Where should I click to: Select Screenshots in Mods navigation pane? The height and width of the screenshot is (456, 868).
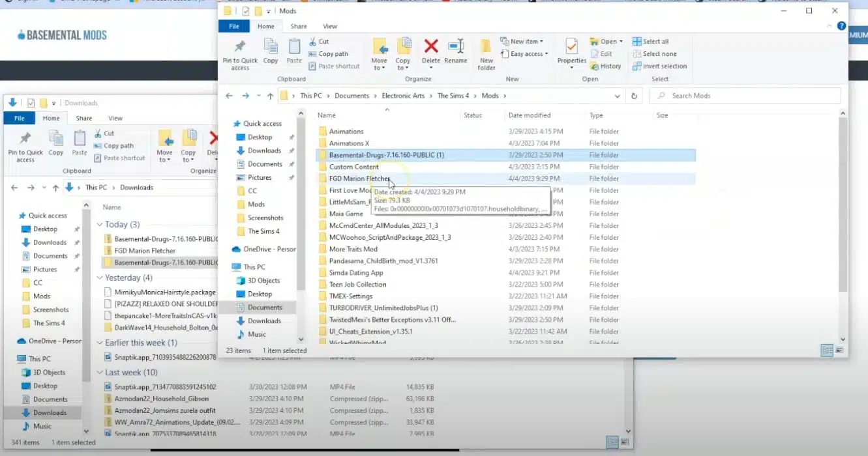click(265, 218)
